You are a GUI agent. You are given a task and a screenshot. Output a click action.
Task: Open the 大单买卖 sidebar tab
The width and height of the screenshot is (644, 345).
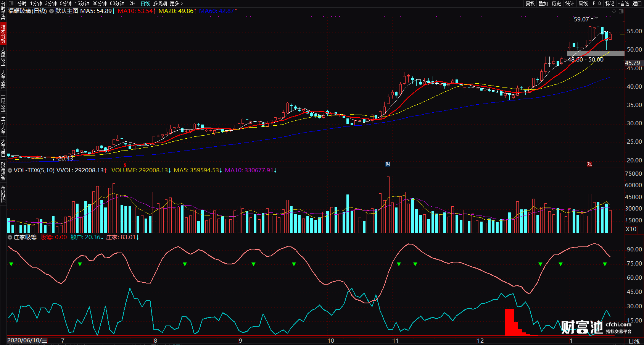(3, 79)
